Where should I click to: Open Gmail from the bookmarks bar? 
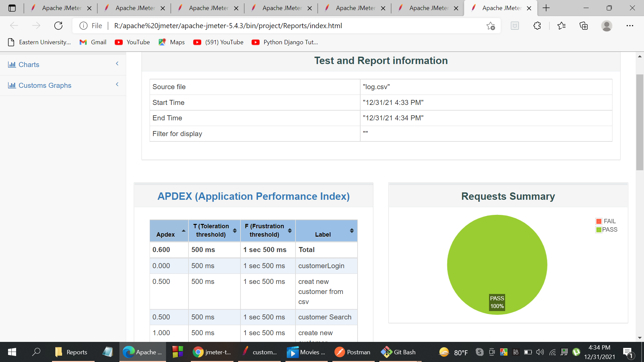click(93, 42)
